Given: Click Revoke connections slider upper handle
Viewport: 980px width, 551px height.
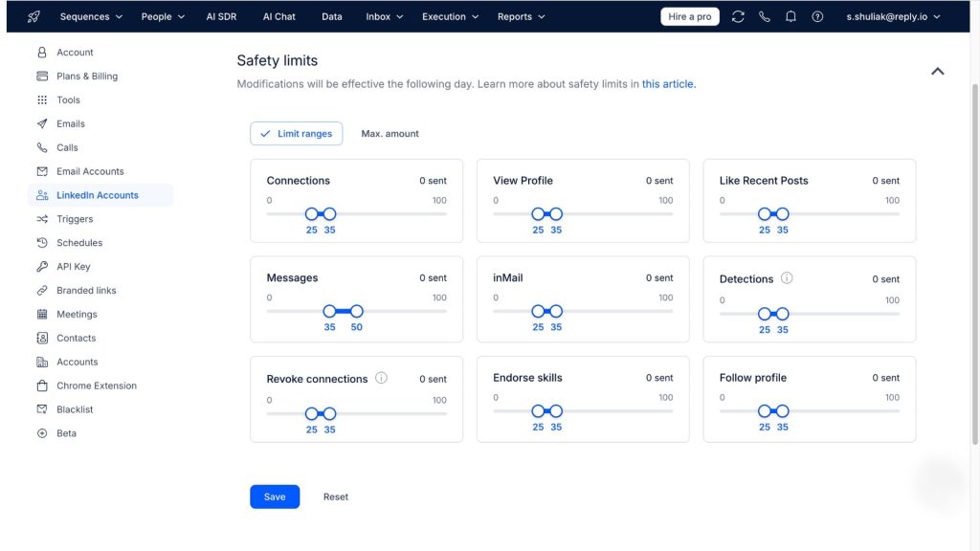Looking at the screenshot, I should pos(329,413).
